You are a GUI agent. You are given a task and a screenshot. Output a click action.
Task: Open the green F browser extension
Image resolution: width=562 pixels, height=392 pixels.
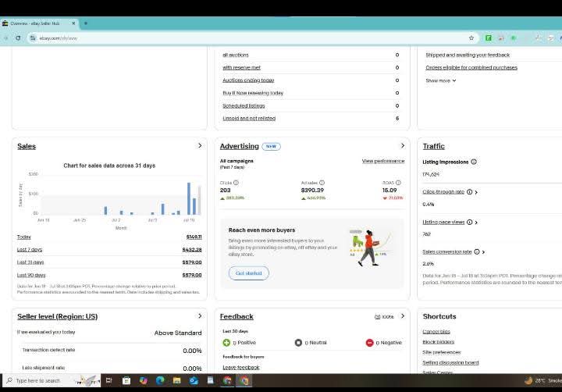click(488, 38)
